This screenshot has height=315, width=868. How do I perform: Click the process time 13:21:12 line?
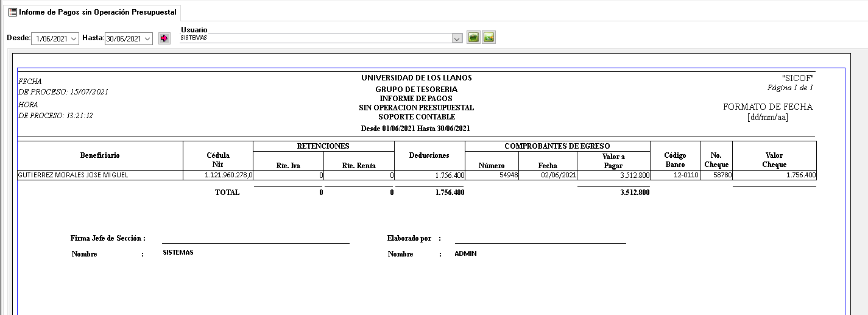pos(55,115)
